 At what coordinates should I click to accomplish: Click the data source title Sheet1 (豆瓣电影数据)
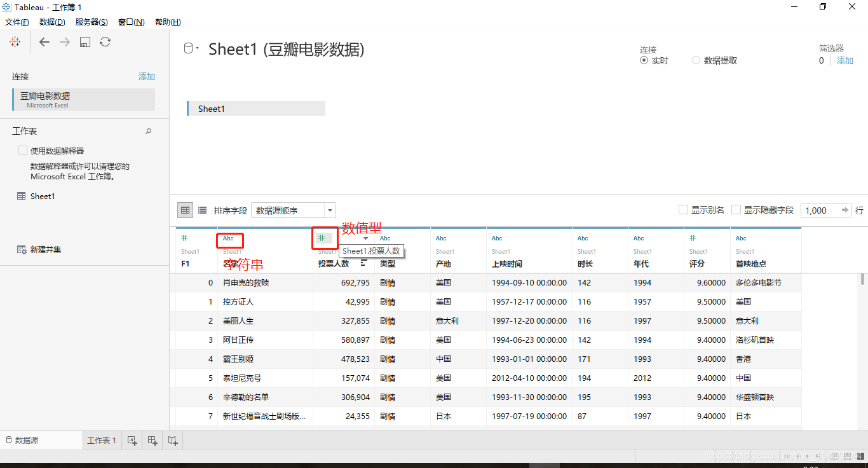[x=287, y=49]
